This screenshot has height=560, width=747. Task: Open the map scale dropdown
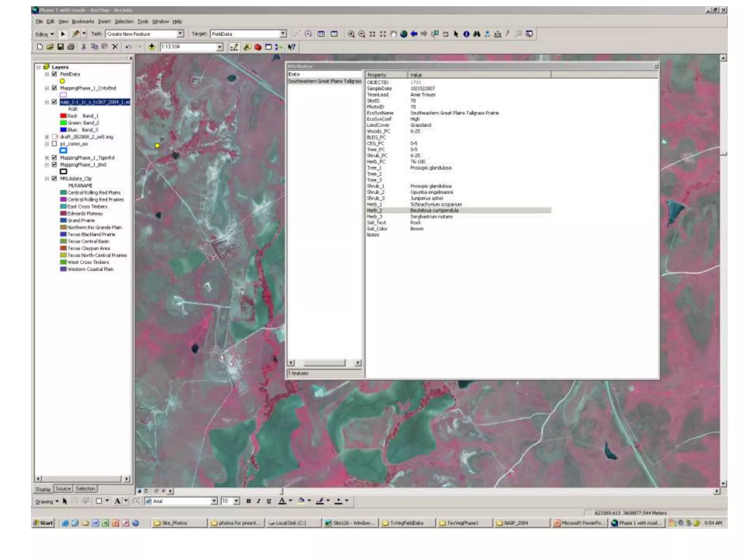(220, 47)
